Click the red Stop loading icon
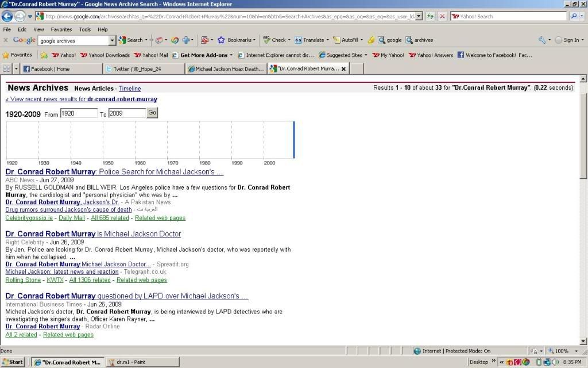This screenshot has height=368, width=588. pos(443,16)
